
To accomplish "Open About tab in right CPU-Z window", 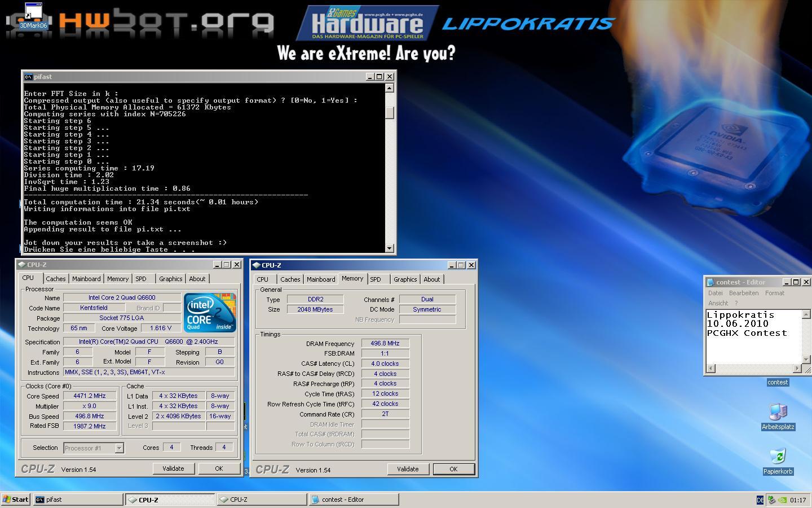I will click(431, 279).
